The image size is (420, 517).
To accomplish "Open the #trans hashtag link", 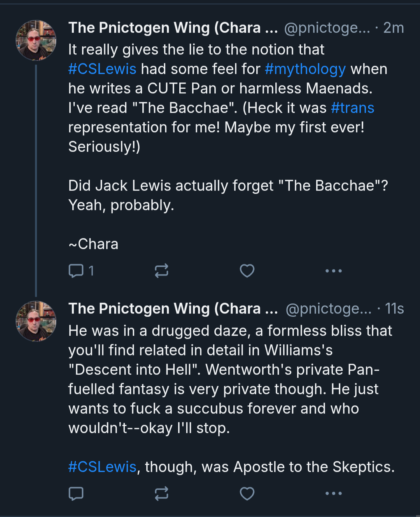I will [x=352, y=108].
